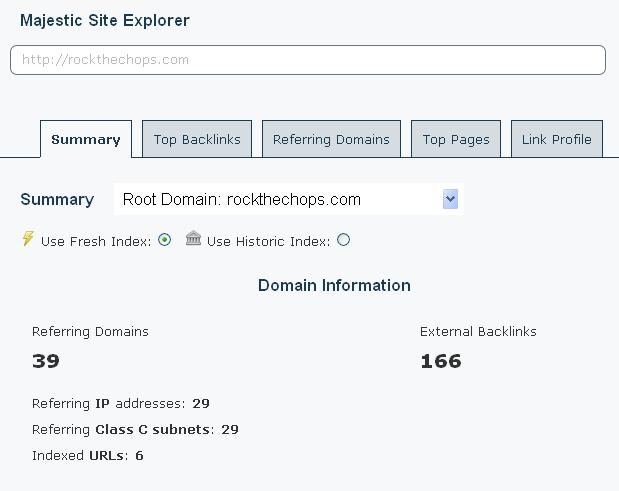
Task: Click the lightning bolt Fresh Index icon
Action: click(28, 239)
